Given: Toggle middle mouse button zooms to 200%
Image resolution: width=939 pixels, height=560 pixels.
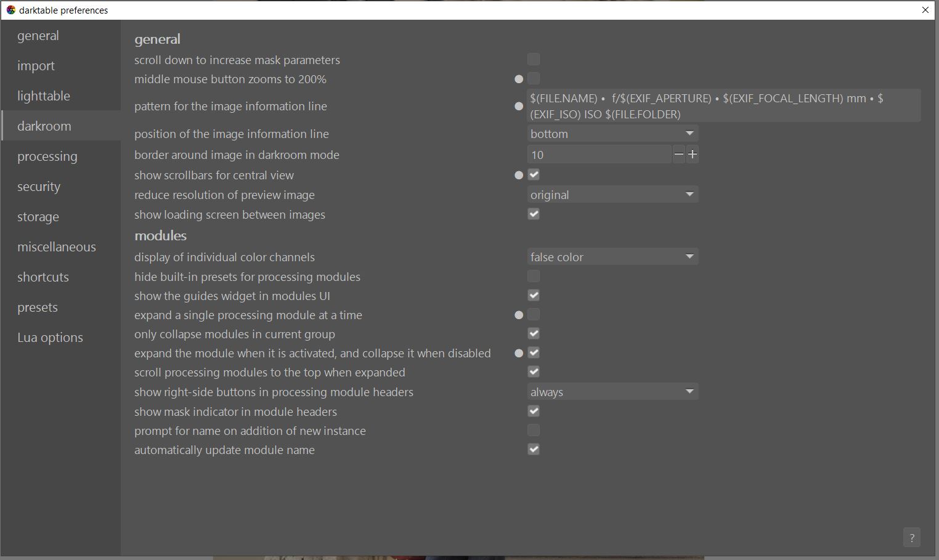Looking at the screenshot, I should tap(534, 78).
